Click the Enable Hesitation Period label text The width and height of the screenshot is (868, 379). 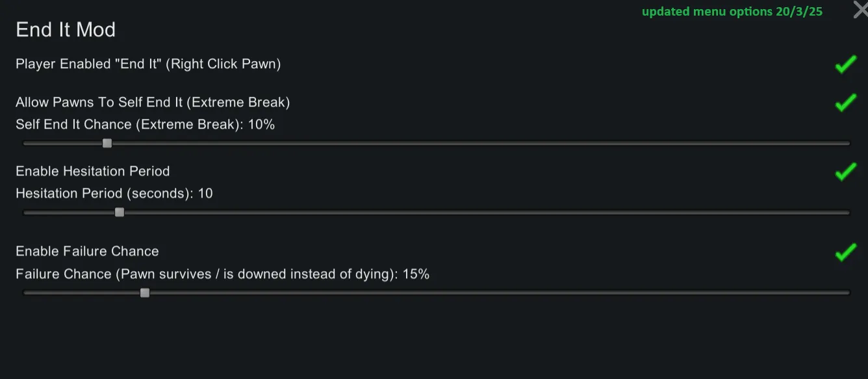click(93, 172)
